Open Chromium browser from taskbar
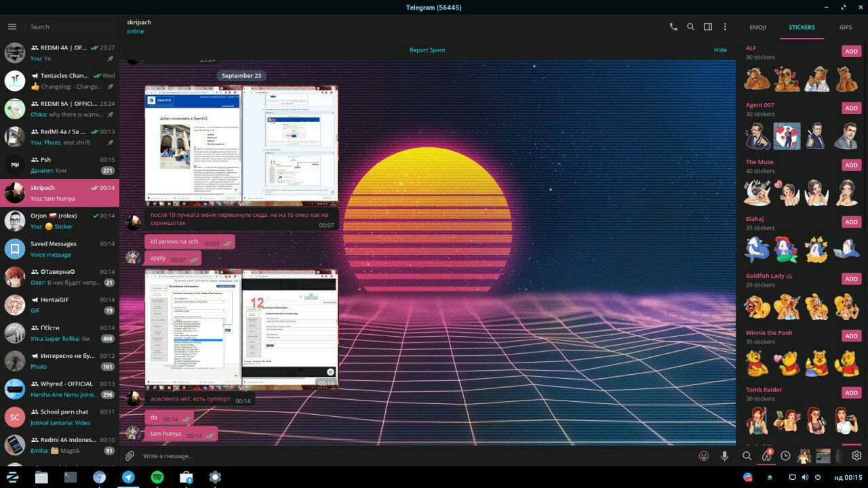 pyautogui.click(x=100, y=477)
